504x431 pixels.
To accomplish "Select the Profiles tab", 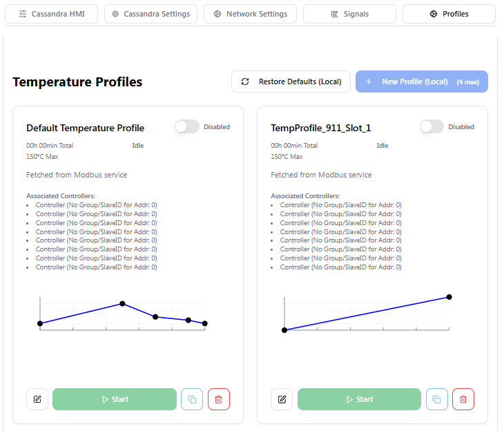I will (x=449, y=14).
